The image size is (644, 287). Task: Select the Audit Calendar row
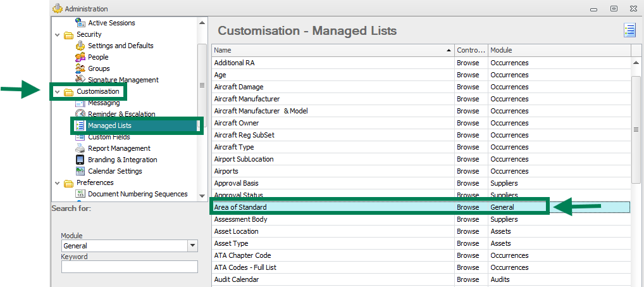(421, 279)
